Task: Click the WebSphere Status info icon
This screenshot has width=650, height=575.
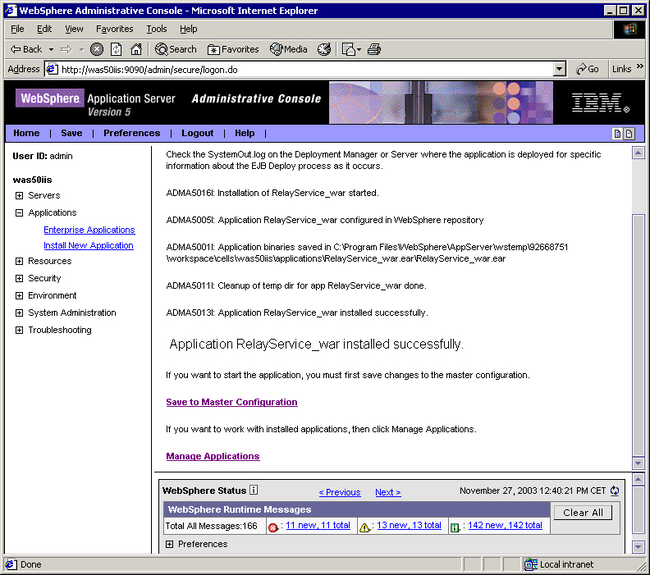Action: coord(254,490)
